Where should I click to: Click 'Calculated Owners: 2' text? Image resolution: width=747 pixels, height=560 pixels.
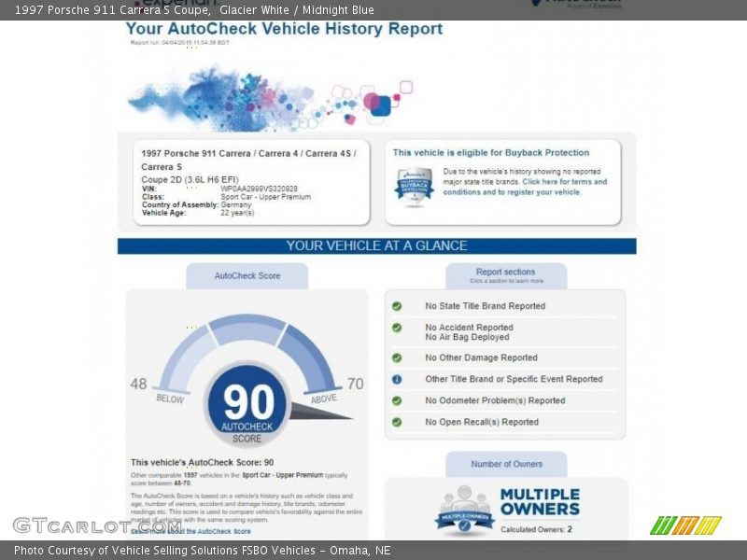[x=536, y=529]
